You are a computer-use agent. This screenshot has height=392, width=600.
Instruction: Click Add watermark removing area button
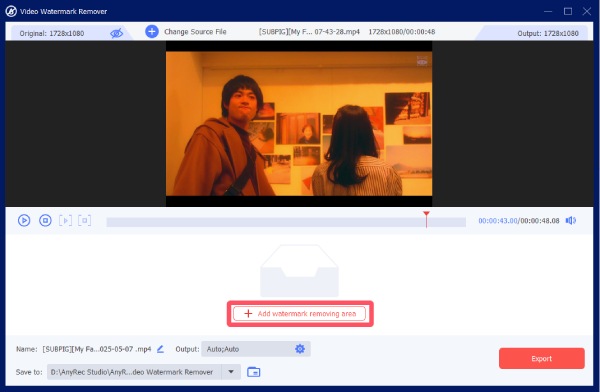coord(300,314)
